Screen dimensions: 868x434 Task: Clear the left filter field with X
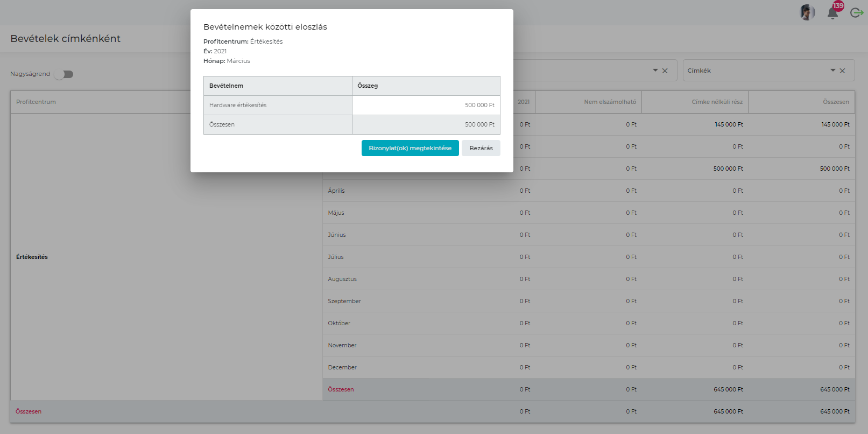click(665, 71)
